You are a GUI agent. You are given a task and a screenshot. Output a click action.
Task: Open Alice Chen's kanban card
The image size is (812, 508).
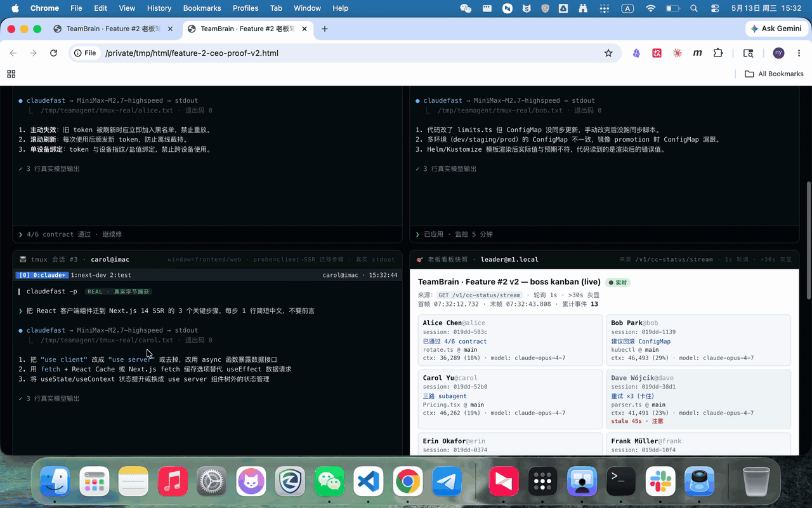[510, 340]
